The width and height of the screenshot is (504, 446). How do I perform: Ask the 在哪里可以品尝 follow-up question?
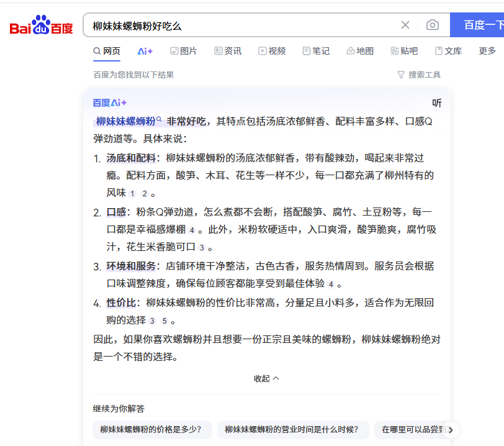412,430
